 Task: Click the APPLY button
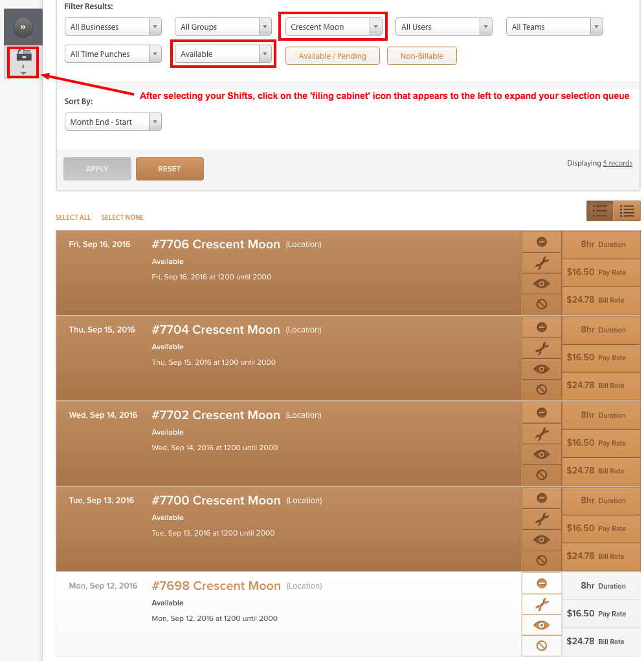[97, 169]
